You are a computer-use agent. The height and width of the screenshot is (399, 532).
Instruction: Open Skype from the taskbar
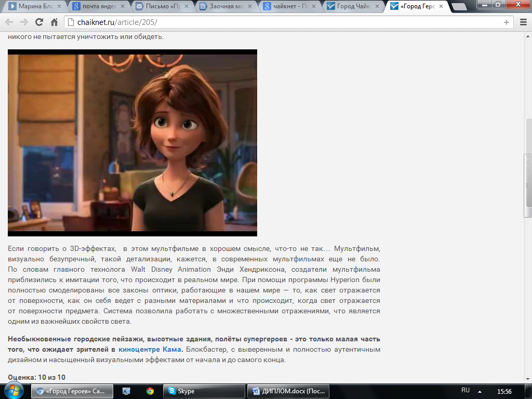click(204, 391)
